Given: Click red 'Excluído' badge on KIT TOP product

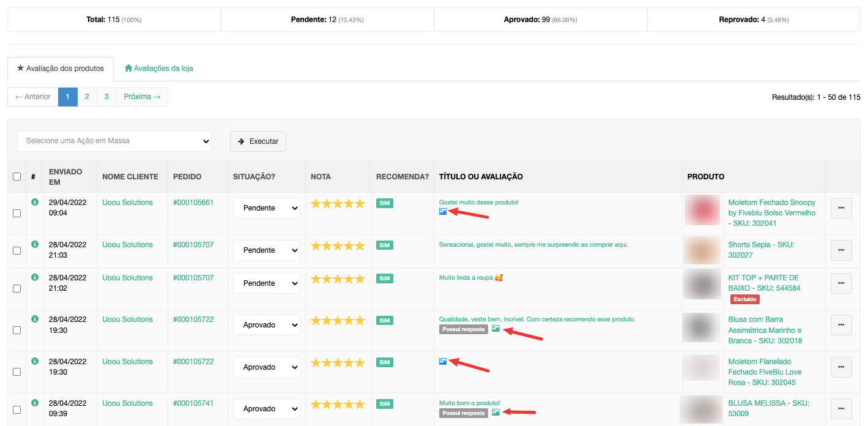Looking at the screenshot, I should pyautogui.click(x=744, y=299).
